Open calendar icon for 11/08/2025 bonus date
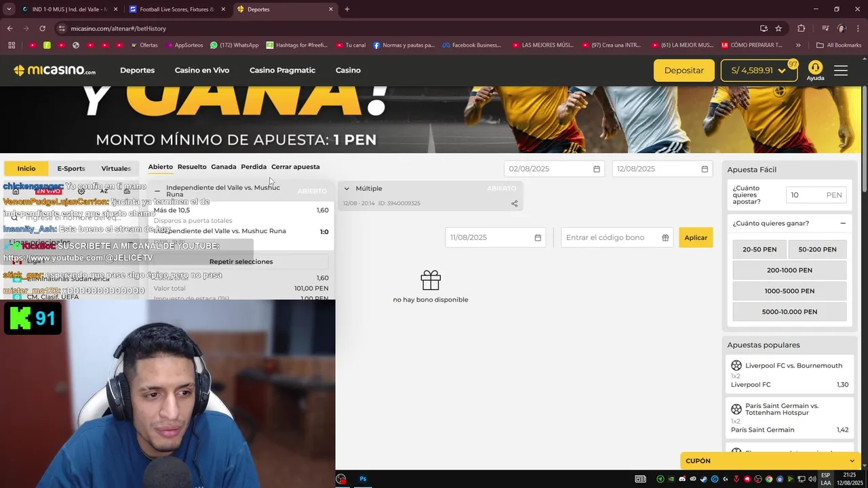 click(538, 238)
